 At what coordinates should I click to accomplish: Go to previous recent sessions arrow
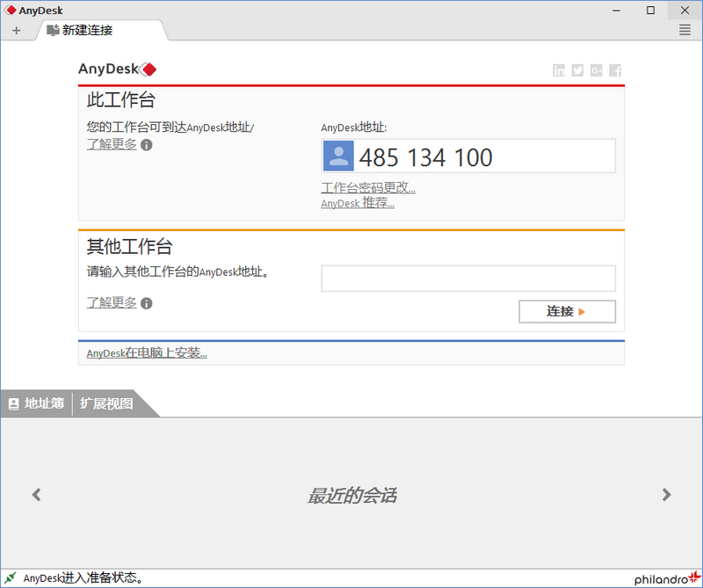click(36, 495)
